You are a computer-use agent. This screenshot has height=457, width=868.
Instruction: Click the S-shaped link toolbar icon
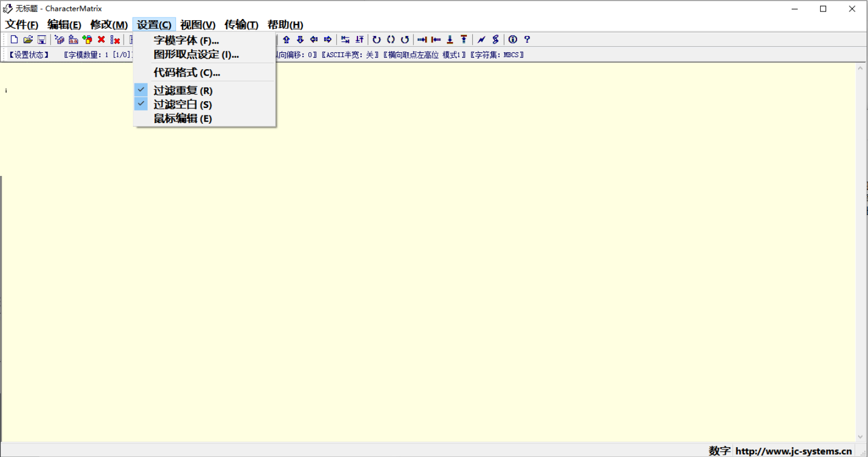tap(495, 39)
